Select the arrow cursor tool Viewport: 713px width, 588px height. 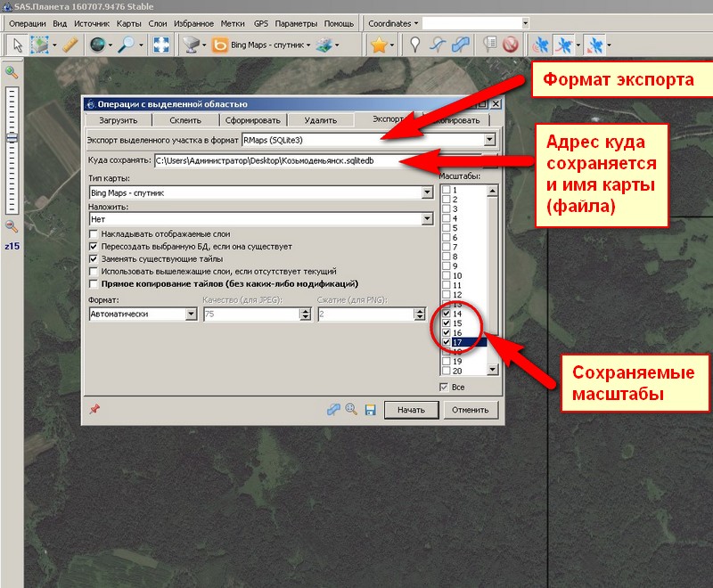click(x=17, y=45)
